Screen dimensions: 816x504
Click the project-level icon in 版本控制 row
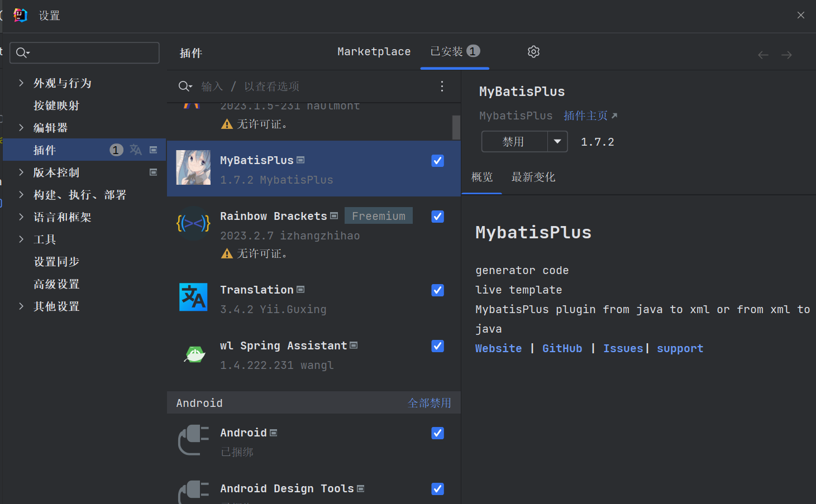coord(154,172)
